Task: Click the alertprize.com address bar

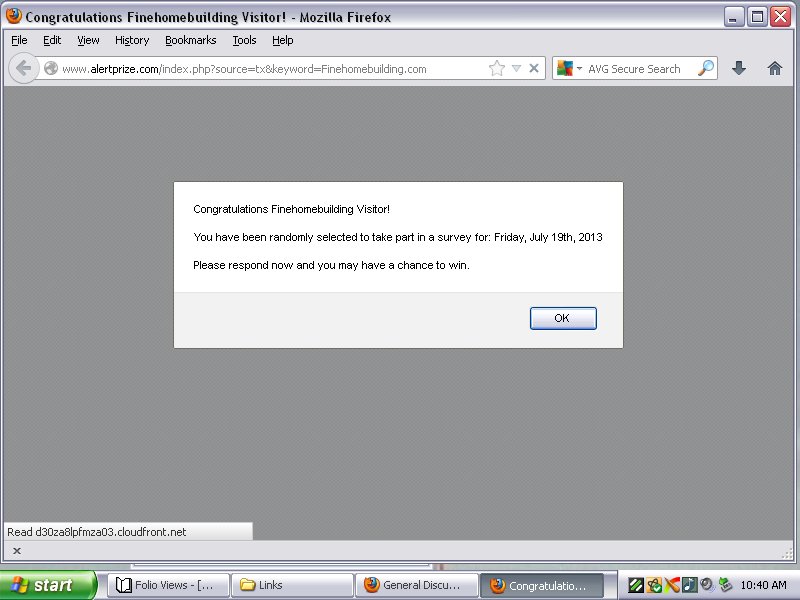Action: coord(270,69)
